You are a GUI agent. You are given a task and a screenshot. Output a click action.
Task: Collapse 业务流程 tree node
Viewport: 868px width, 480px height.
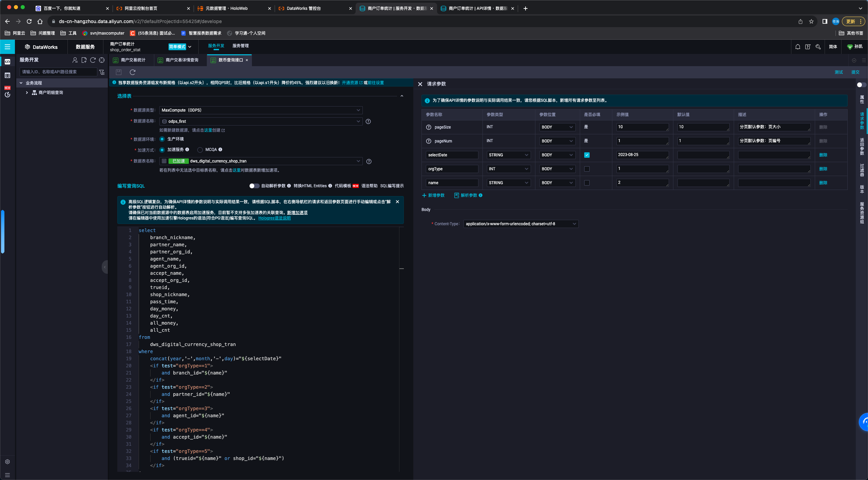21,83
